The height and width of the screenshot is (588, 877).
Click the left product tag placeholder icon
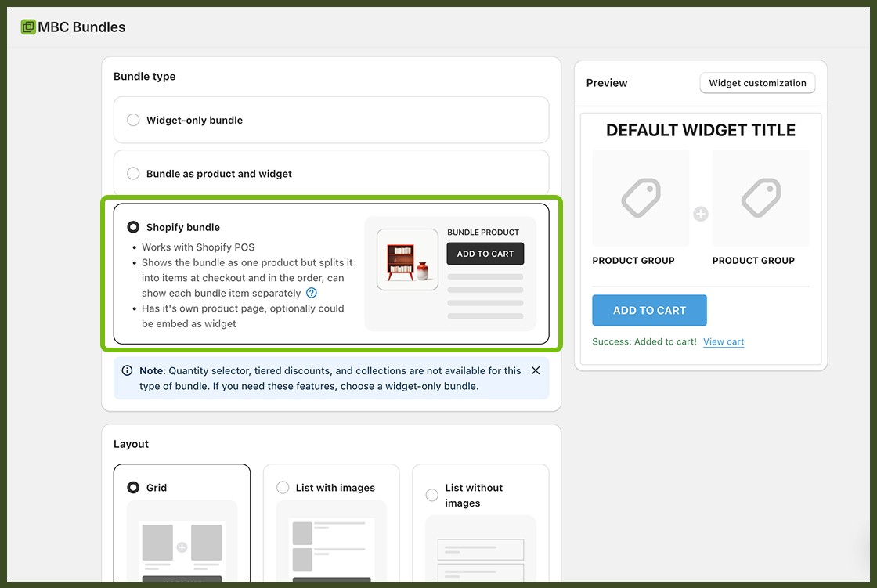[640, 197]
